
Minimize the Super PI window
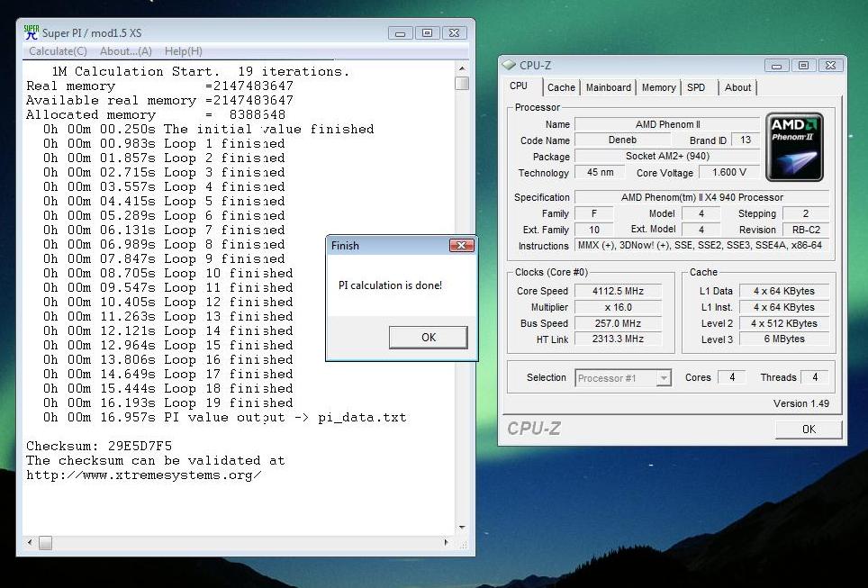point(400,33)
